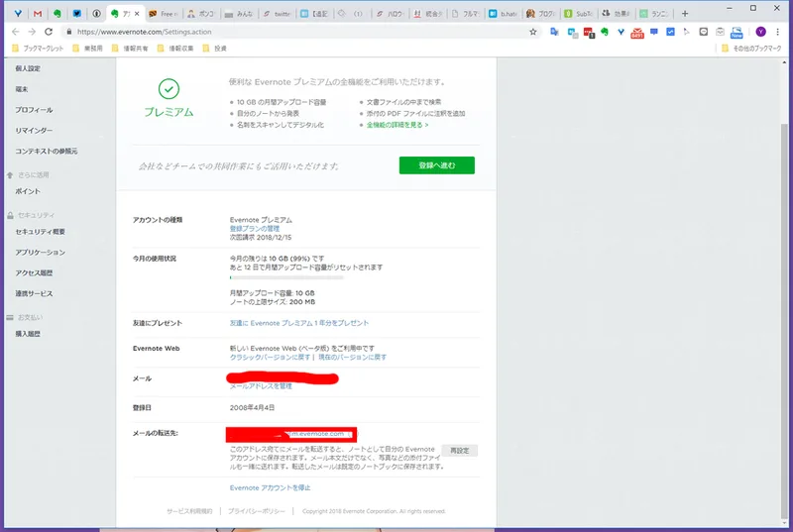This screenshot has height=532, width=793.
Task: Click the browser forward arrow
Action: tap(32, 32)
